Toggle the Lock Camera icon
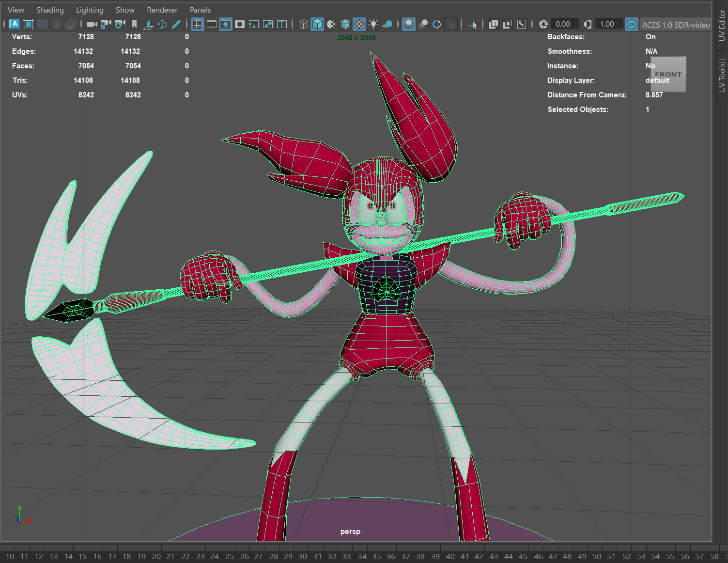728x563 pixels. click(x=106, y=24)
